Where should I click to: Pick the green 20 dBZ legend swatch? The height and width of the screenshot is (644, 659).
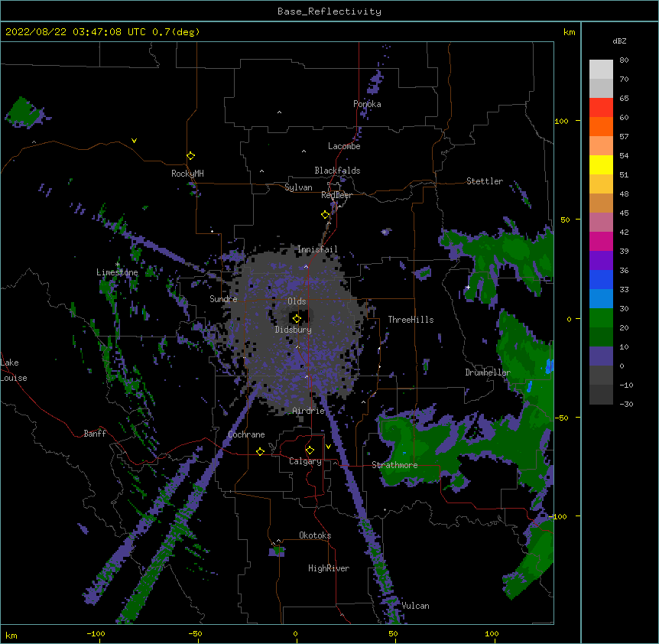click(x=601, y=318)
